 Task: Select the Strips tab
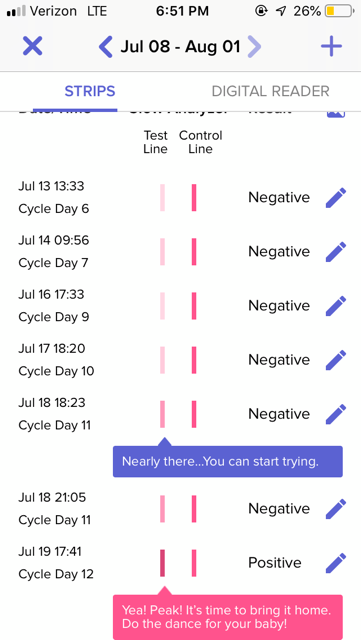point(90,91)
